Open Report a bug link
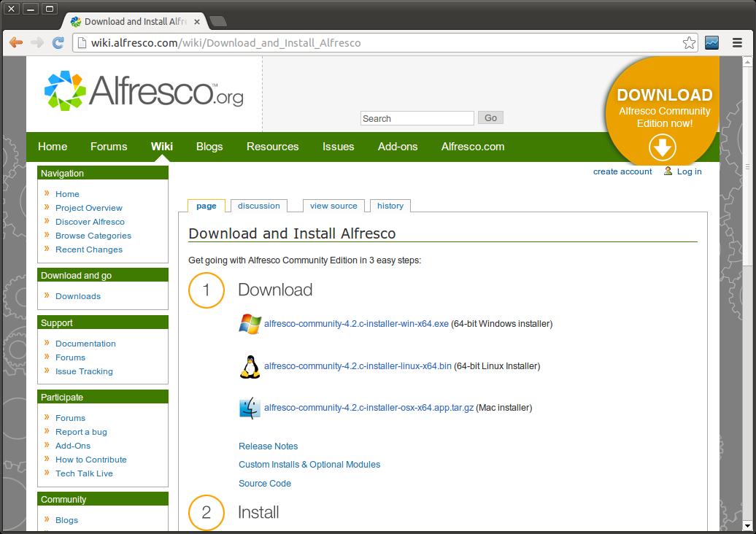This screenshot has width=756, height=534. click(x=81, y=433)
